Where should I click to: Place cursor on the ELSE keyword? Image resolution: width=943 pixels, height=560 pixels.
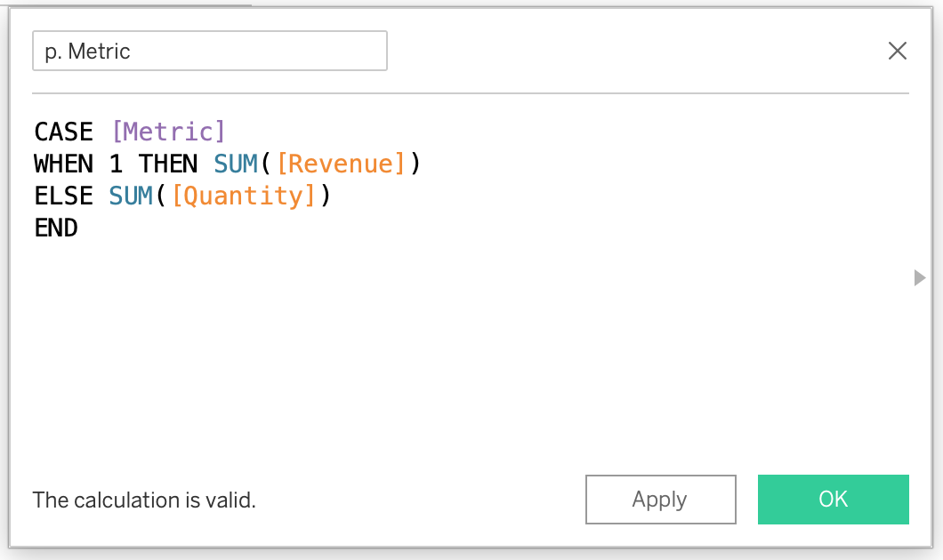coord(63,196)
